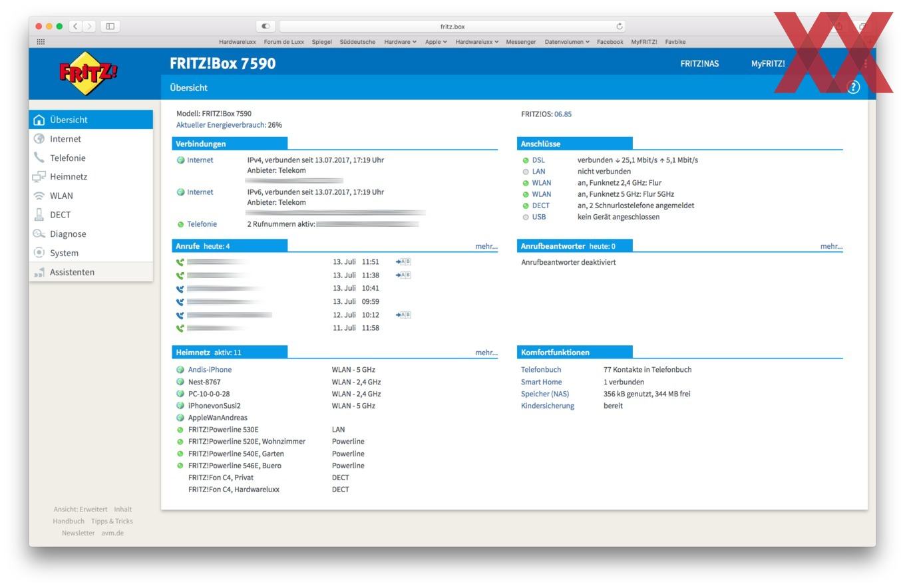Click WLAN 5 GHz Flur 5GHz link
905x588 pixels.
coord(542,194)
